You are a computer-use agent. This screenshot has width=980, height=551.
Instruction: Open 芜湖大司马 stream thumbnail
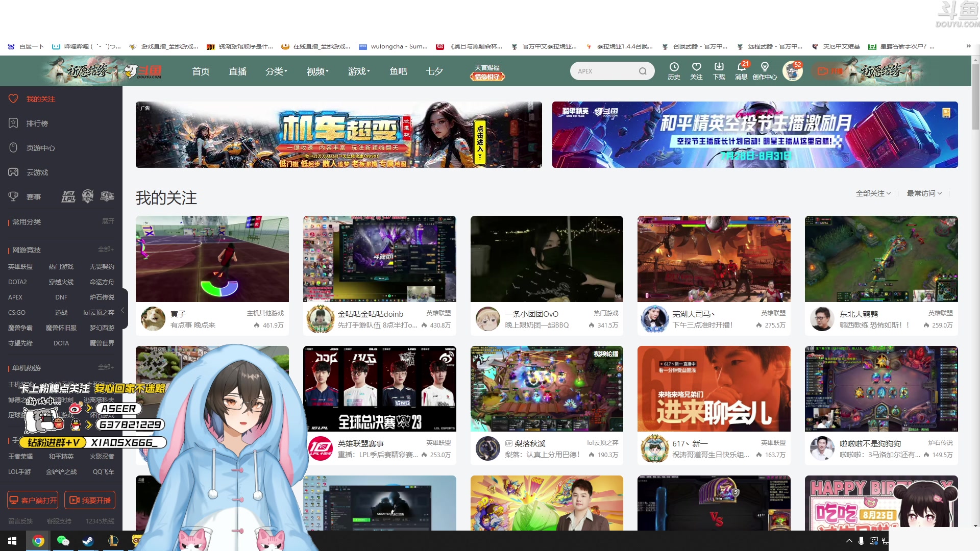pyautogui.click(x=714, y=259)
